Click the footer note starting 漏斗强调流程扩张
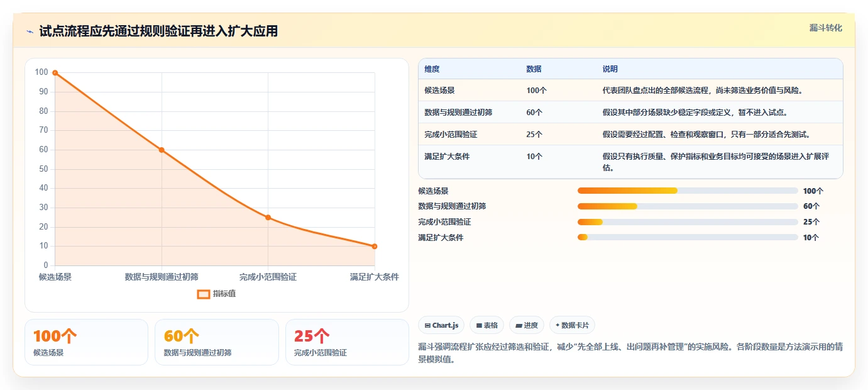868x390 pixels. tap(631, 354)
